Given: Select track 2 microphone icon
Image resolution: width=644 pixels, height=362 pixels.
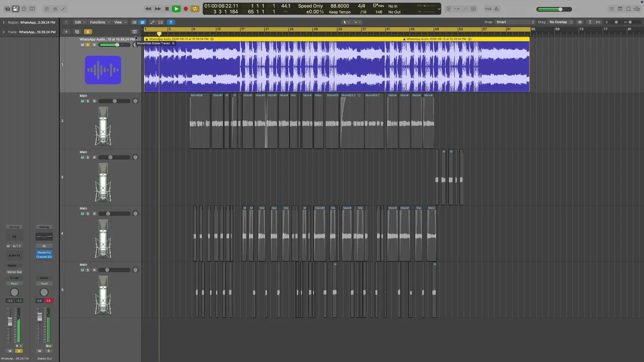Looking at the screenshot, I should coord(103,126).
